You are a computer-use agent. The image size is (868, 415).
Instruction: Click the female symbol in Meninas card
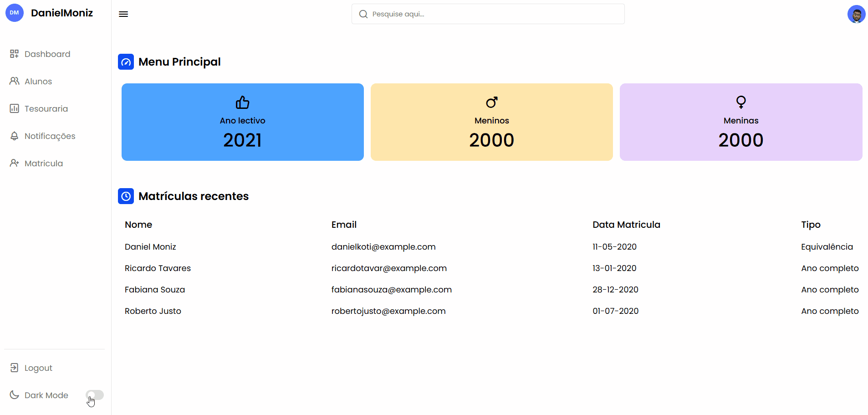coord(741,102)
